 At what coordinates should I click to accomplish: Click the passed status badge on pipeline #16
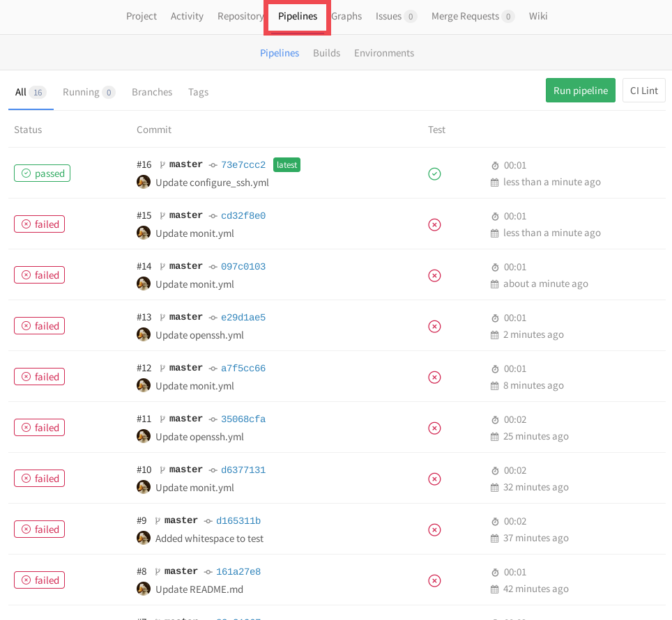pyautogui.click(x=42, y=173)
